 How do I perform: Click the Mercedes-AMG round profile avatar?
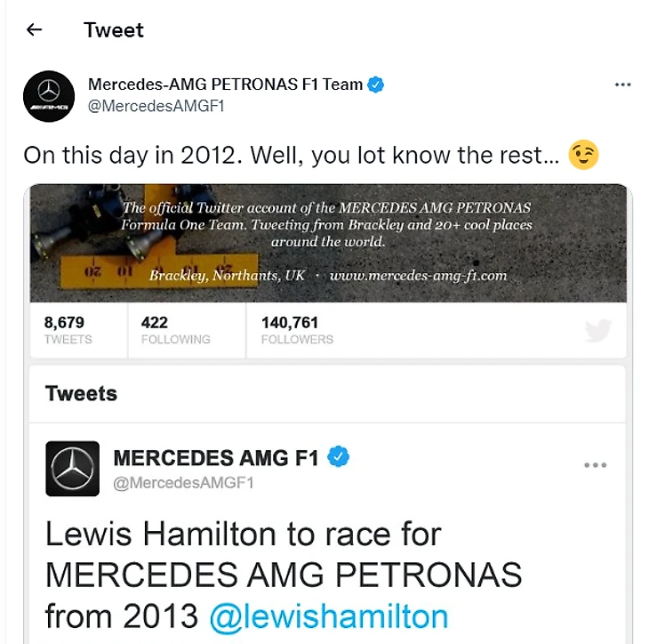49,96
